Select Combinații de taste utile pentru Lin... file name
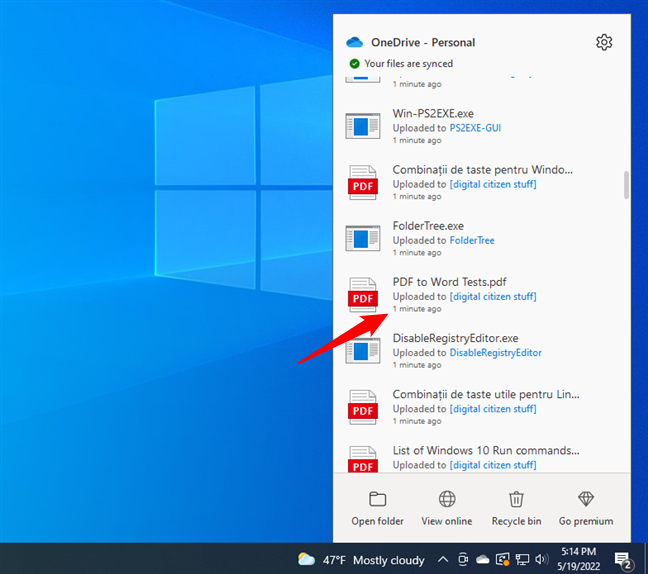The height and width of the screenshot is (574, 648). [x=486, y=395]
